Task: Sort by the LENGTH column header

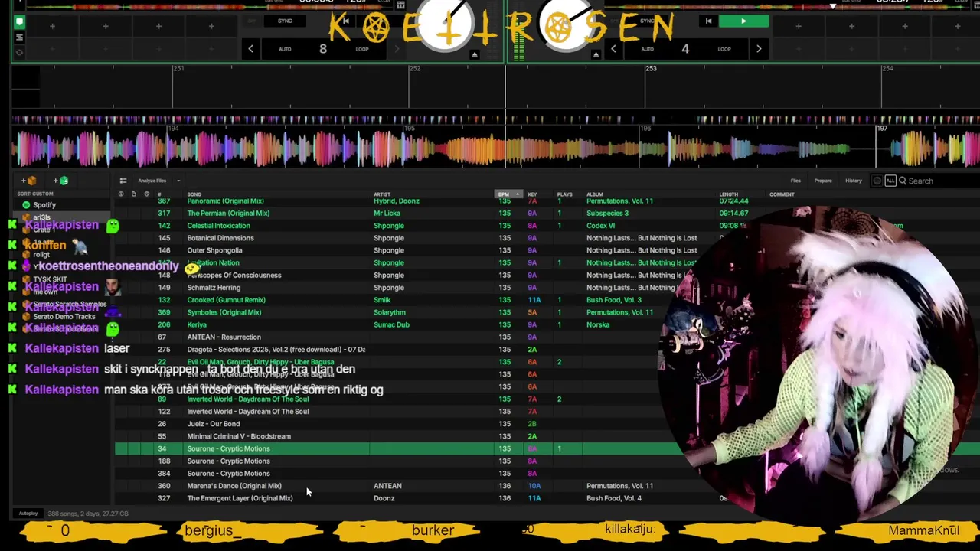Action: [728, 194]
